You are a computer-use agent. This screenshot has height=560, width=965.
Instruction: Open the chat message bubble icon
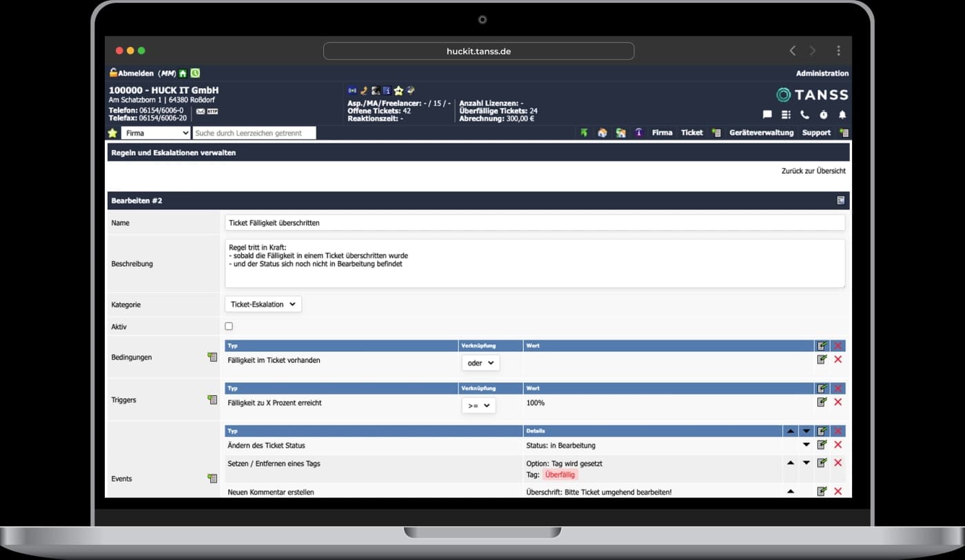pos(767,115)
